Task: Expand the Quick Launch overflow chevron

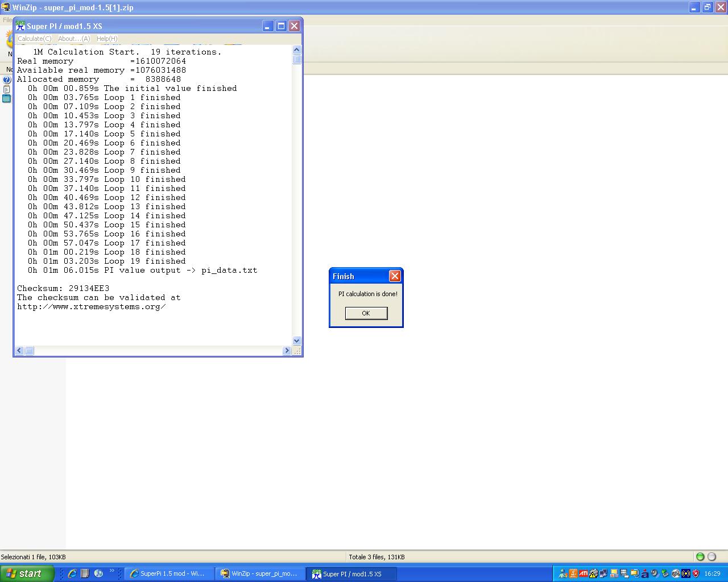Action: click(111, 571)
